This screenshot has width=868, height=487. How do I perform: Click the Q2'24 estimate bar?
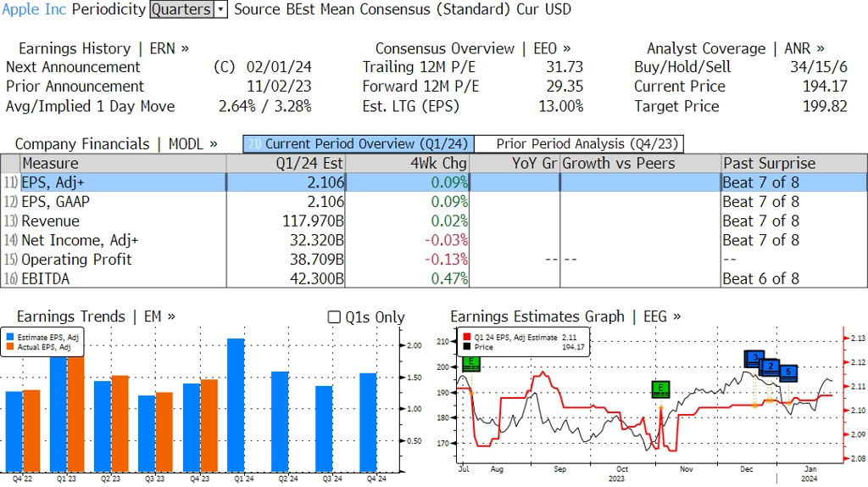point(280,422)
